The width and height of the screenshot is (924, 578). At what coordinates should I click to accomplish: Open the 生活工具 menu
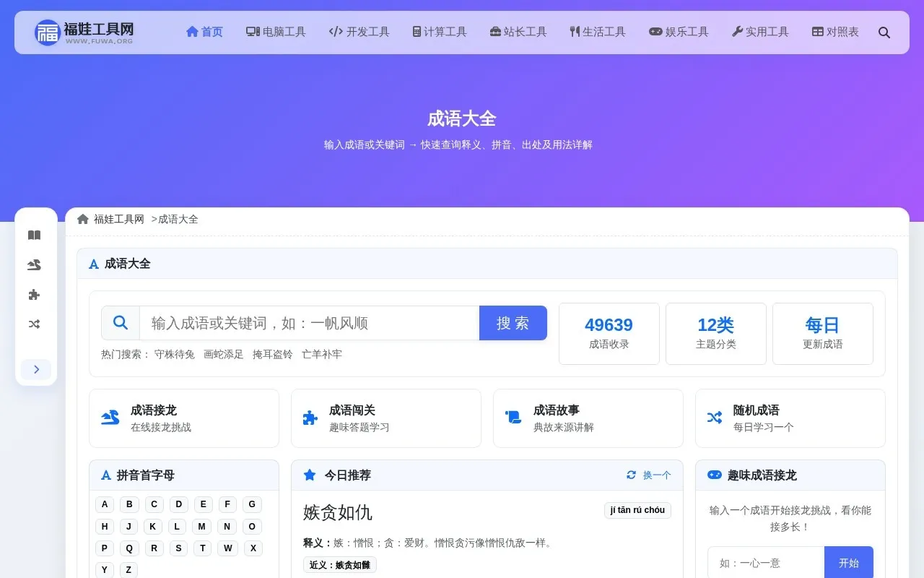coord(598,32)
